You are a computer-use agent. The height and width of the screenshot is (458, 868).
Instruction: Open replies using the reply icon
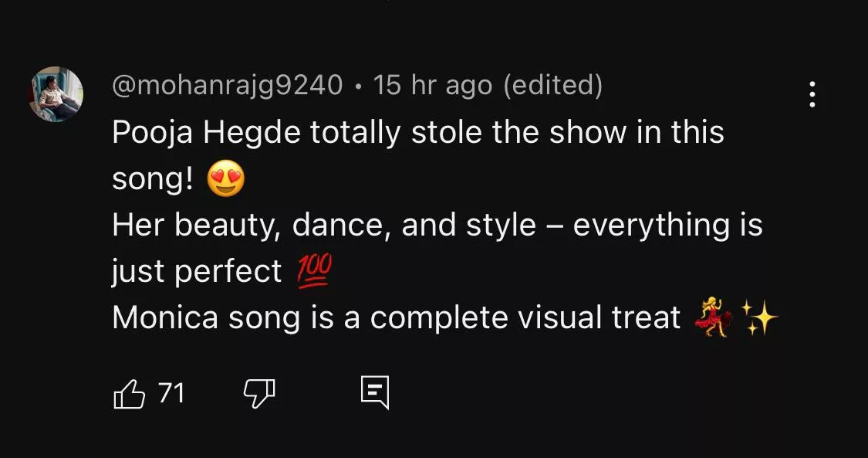click(x=375, y=393)
